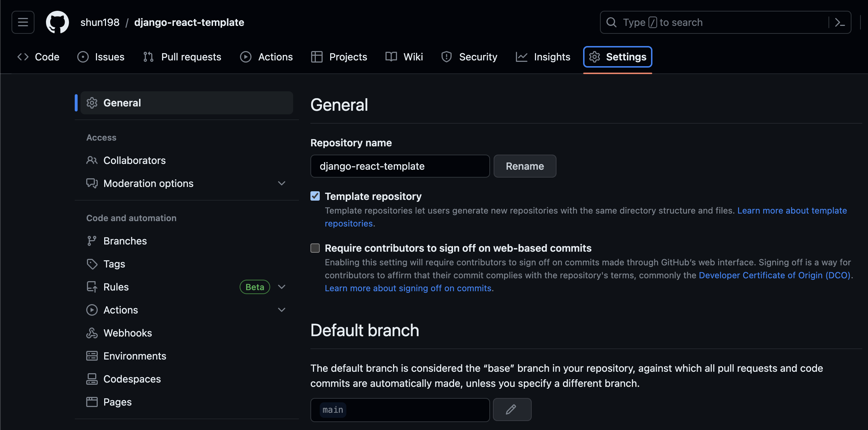Click the Webhooks icon in sidebar

tap(92, 333)
